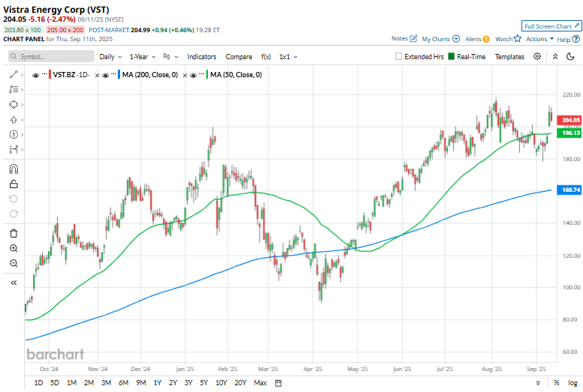Remove VST.BZ series with its X
583x392 pixels.
tap(97, 76)
